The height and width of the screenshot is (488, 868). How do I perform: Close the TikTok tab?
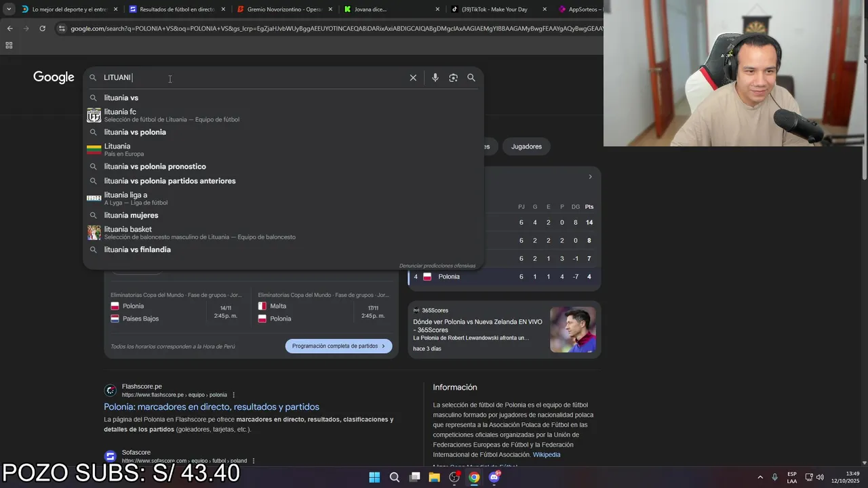click(545, 9)
